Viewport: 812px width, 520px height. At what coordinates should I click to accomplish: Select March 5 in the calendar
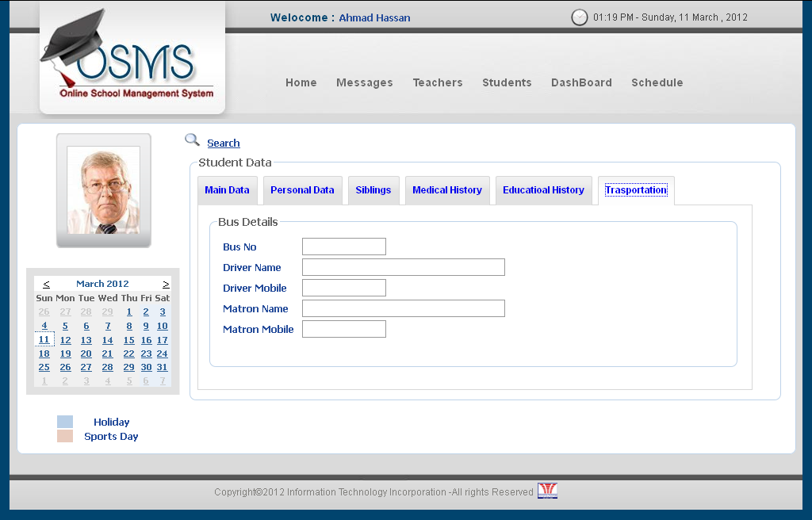pyautogui.click(x=65, y=327)
